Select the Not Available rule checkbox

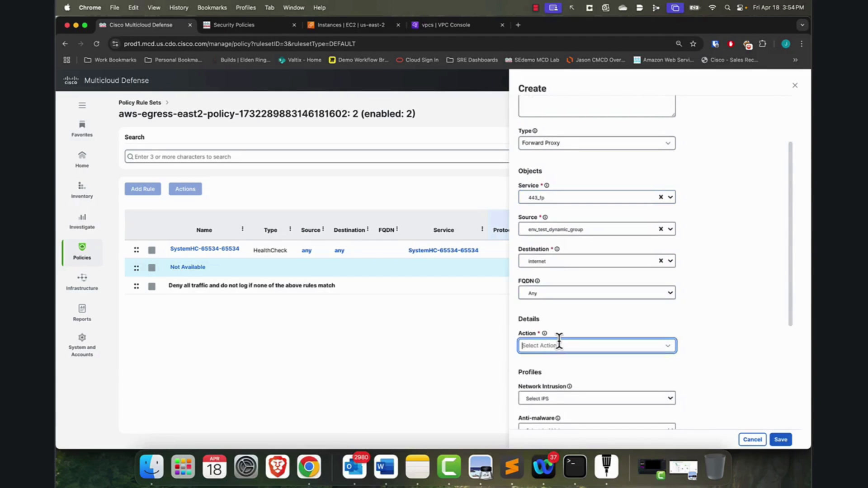click(152, 268)
